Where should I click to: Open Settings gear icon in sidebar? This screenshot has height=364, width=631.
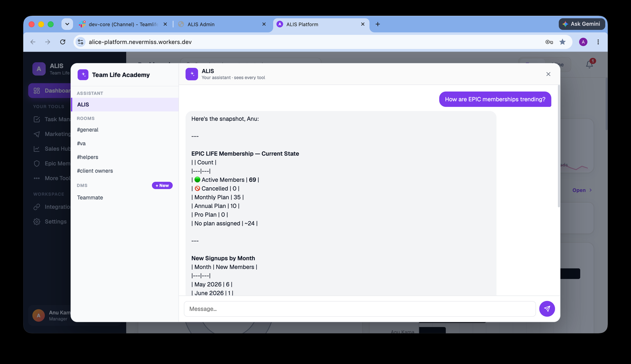pyautogui.click(x=37, y=222)
